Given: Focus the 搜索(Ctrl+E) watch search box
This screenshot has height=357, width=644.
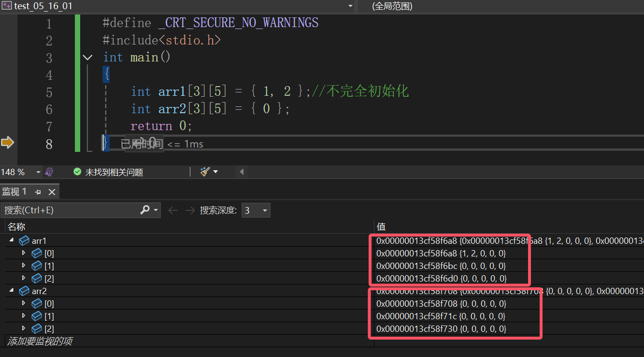Looking at the screenshot, I should (x=70, y=210).
